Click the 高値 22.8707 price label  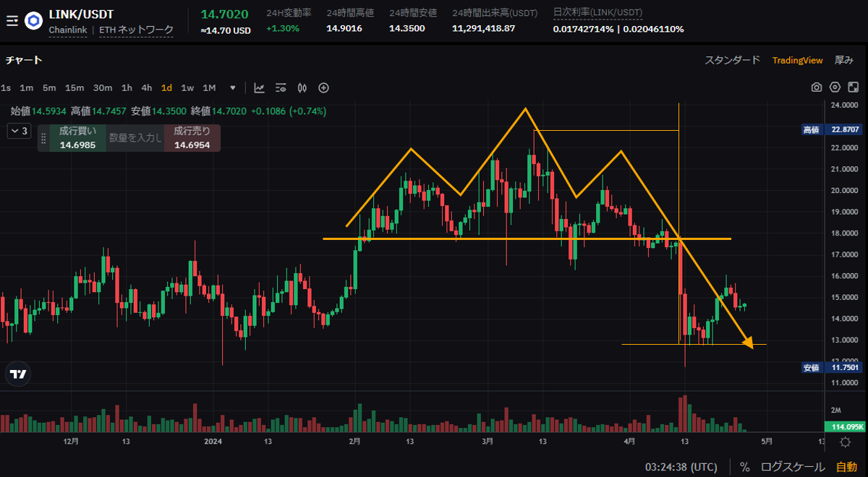[x=833, y=129]
